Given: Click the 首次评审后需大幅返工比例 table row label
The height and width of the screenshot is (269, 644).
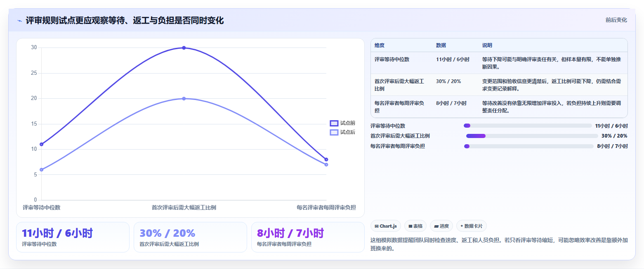Looking at the screenshot, I should 399,85.
